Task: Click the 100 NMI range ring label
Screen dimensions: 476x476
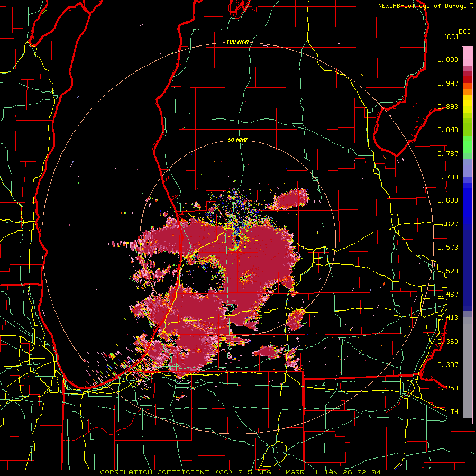Action: pos(237,42)
